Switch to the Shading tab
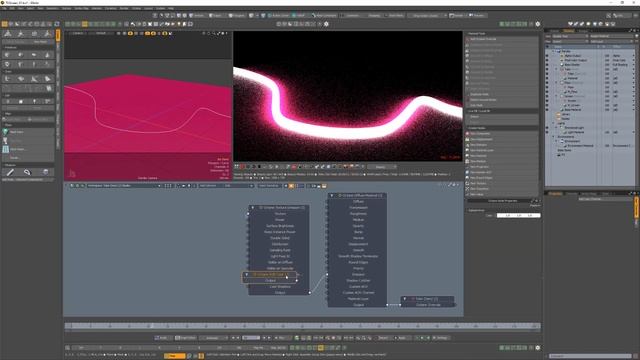 (x=569, y=31)
